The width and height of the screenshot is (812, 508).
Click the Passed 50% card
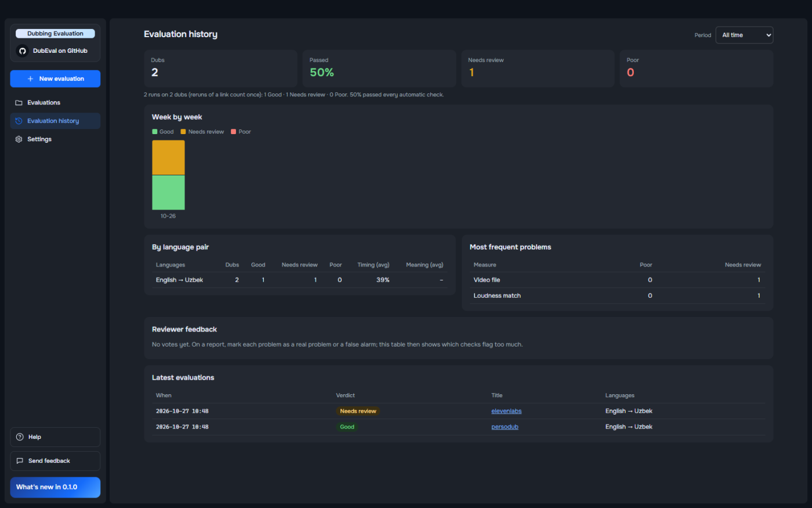pos(379,69)
